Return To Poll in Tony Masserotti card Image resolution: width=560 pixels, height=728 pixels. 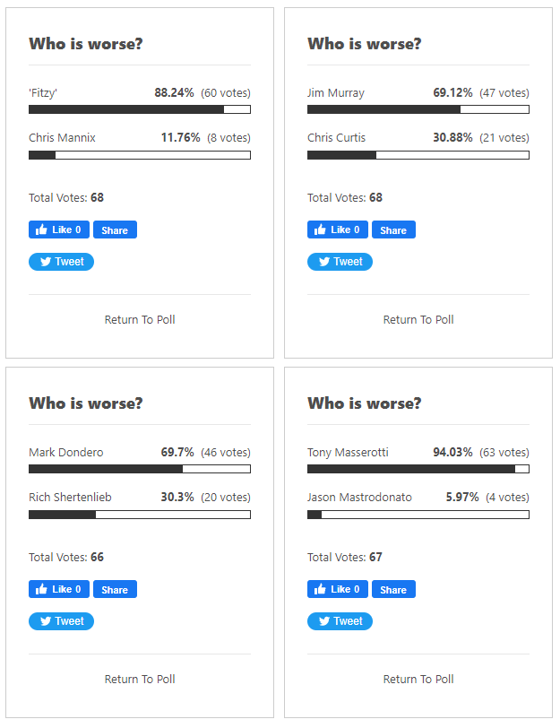(x=418, y=679)
